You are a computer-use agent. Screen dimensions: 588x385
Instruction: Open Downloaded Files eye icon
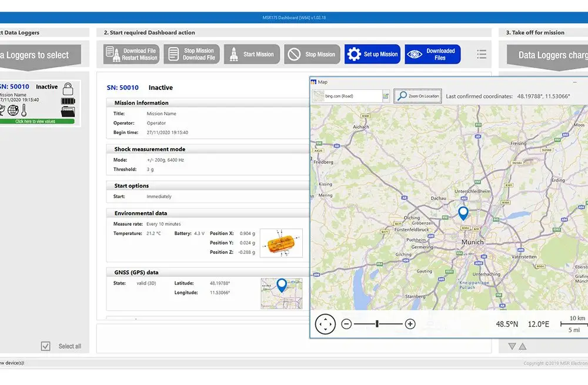click(x=415, y=54)
